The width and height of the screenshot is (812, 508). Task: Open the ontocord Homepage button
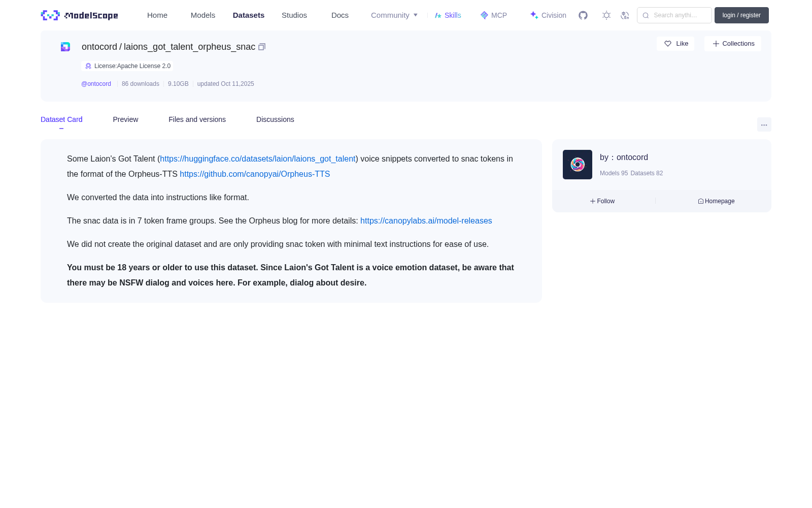click(716, 201)
